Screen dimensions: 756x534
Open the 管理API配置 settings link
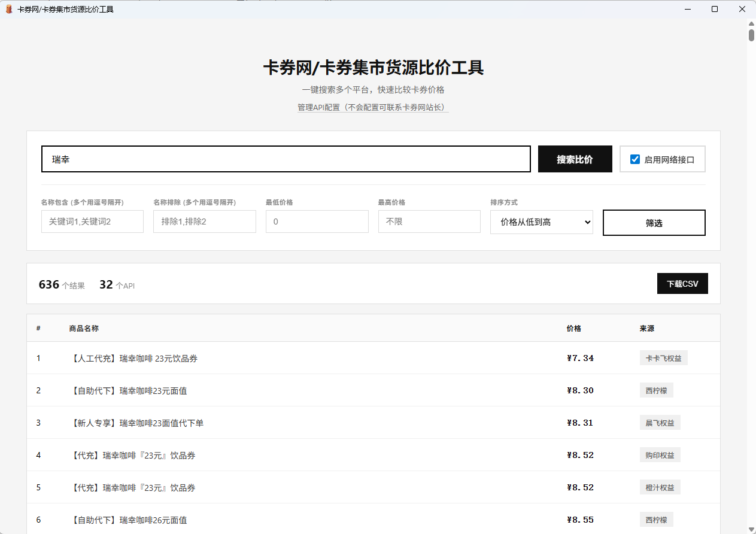373,108
